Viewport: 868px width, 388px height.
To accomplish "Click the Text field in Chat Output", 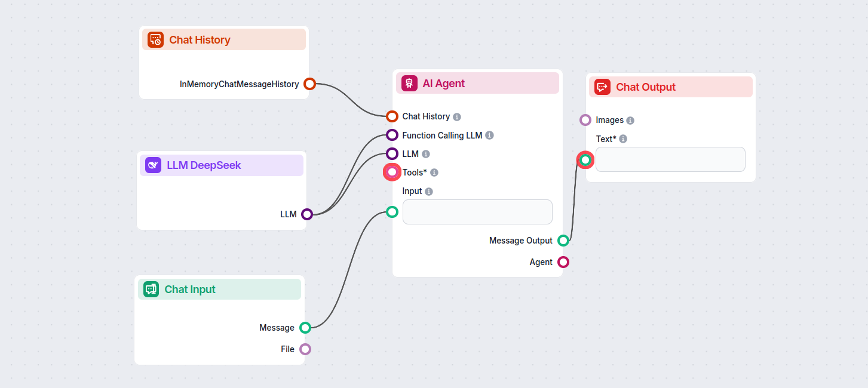I will click(670, 159).
